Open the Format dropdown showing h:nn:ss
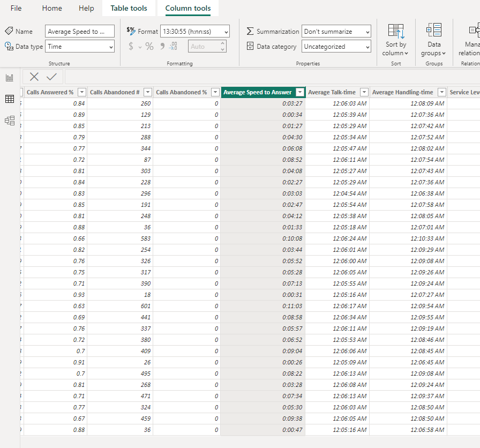Screen dimensions: 480x448 click(x=194, y=31)
